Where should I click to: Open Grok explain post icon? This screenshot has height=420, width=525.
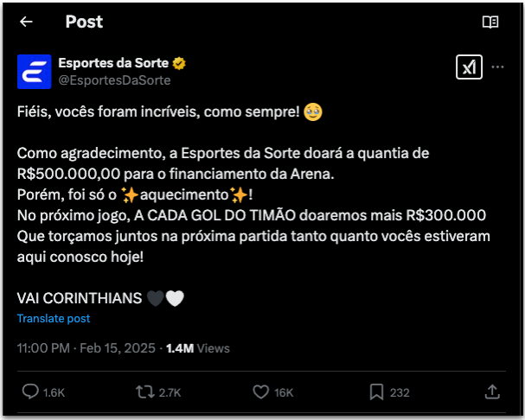click(469, 67)
